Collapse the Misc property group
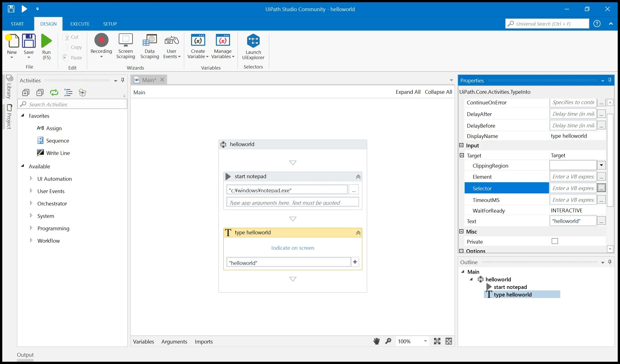 click(461, 232)
